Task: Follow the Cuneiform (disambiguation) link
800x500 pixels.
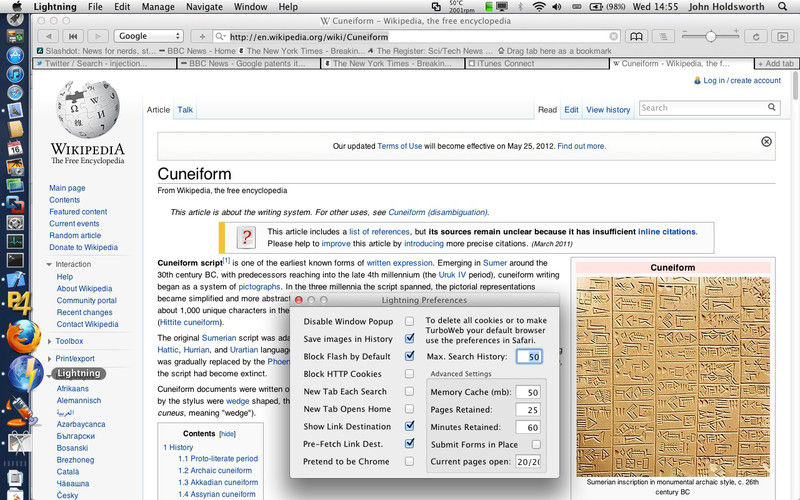Action: point(438,212)
